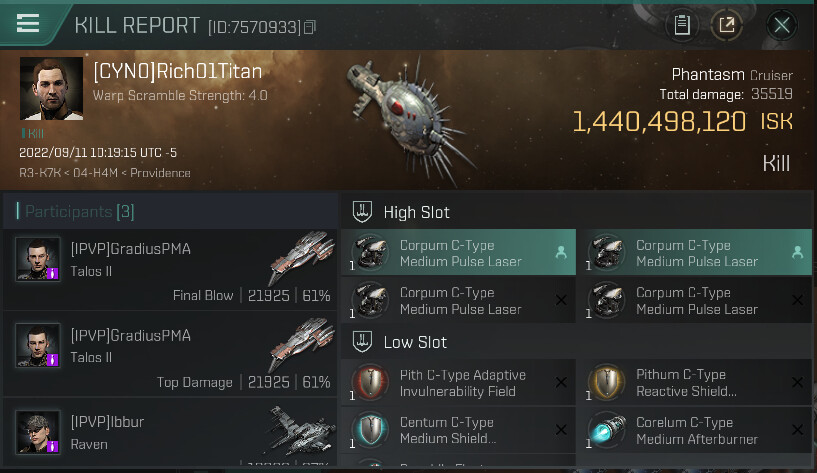This screenshot has width=817, height=473.
Task: Click Rich01Titan's character portrait
Action: pyautogui.click(x=51, y=89)
